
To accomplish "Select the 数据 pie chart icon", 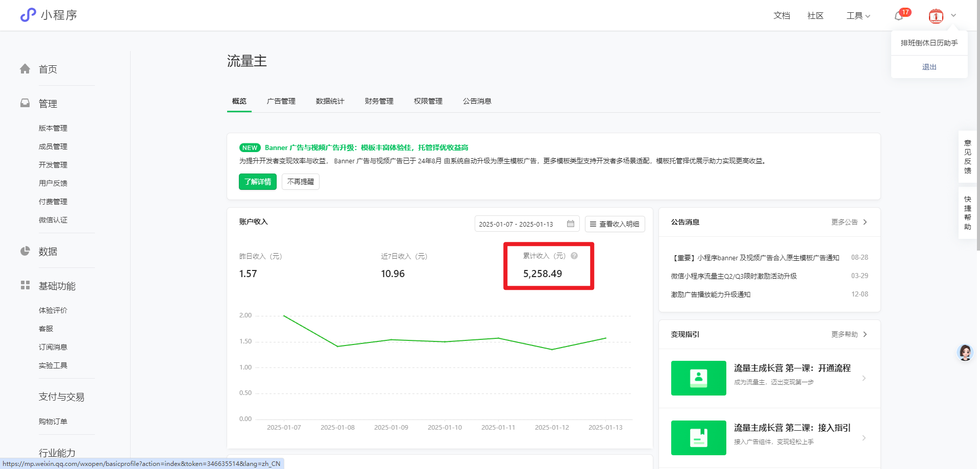I will click(24, 251).
